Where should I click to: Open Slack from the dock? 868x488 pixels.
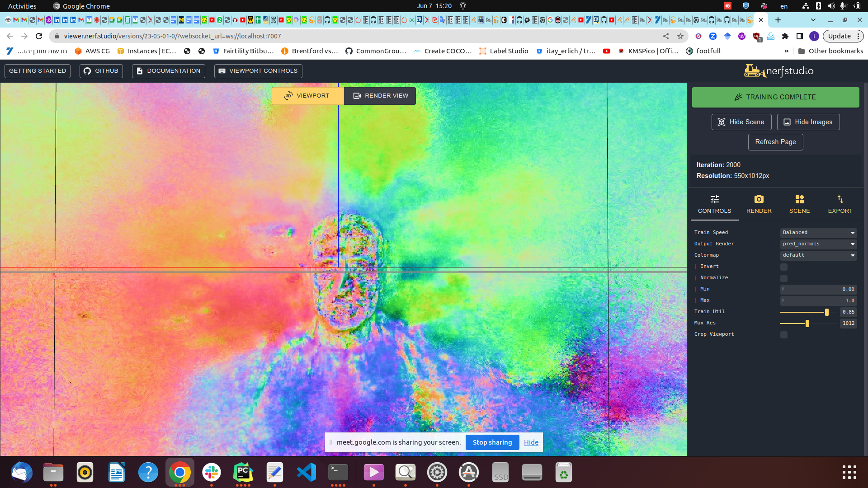212,473
